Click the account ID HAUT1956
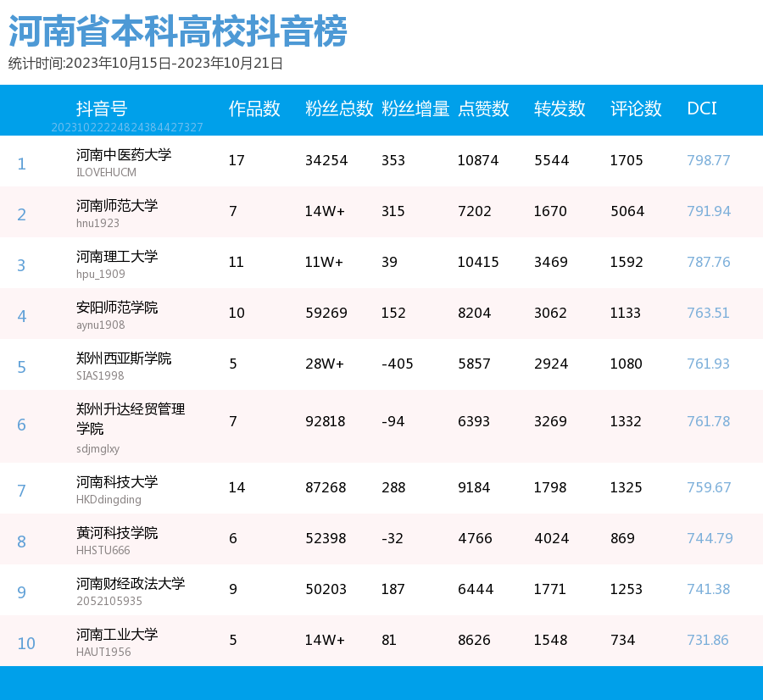 point(103,652)
